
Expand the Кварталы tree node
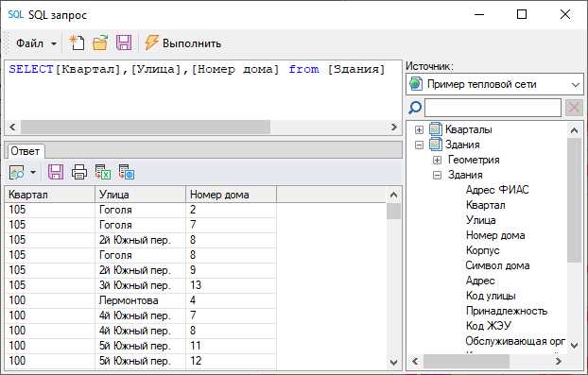click(419, 130)
